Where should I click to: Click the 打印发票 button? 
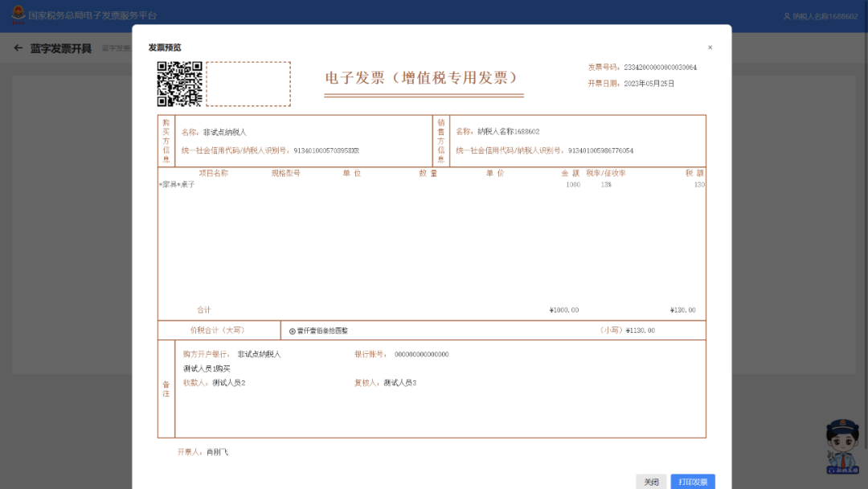(693, 482)
